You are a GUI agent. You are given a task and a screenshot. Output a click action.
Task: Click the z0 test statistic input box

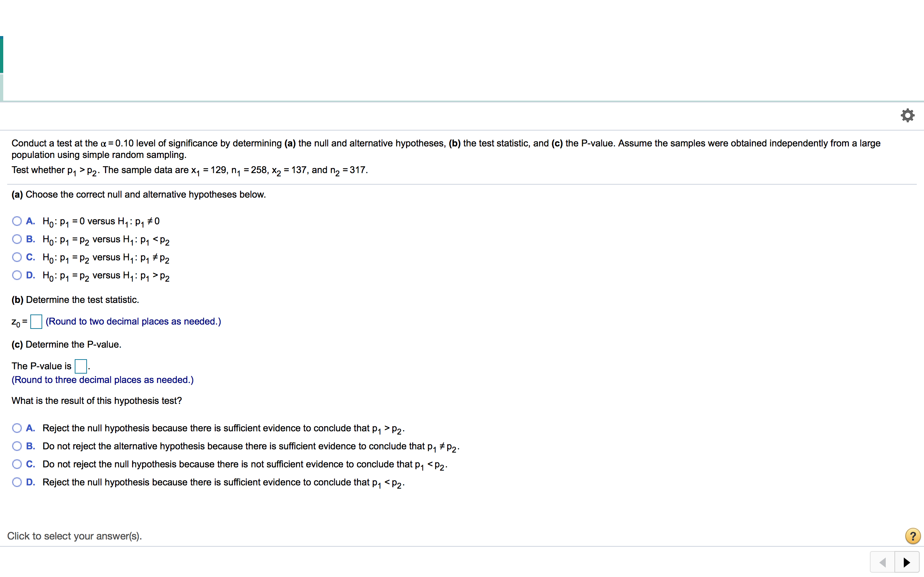pos(36,321)
